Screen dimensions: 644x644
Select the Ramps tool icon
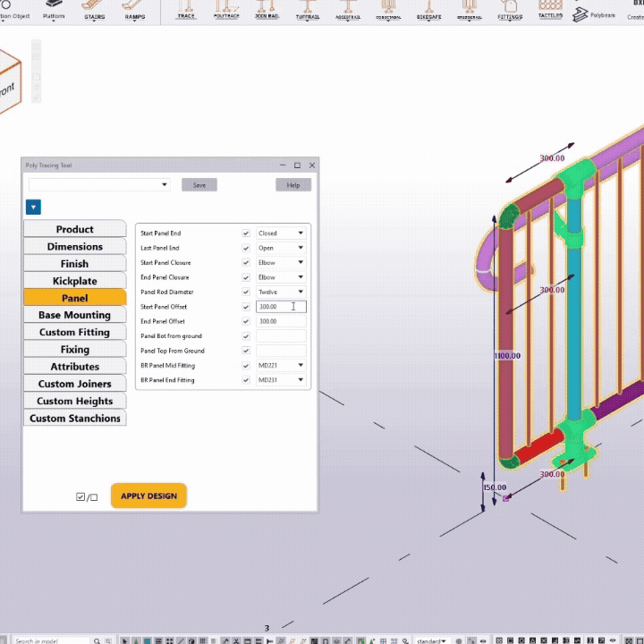click(x=135, y=11)
